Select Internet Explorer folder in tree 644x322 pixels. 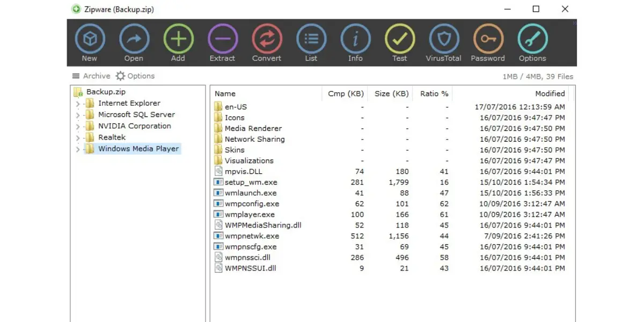[129, 103]
